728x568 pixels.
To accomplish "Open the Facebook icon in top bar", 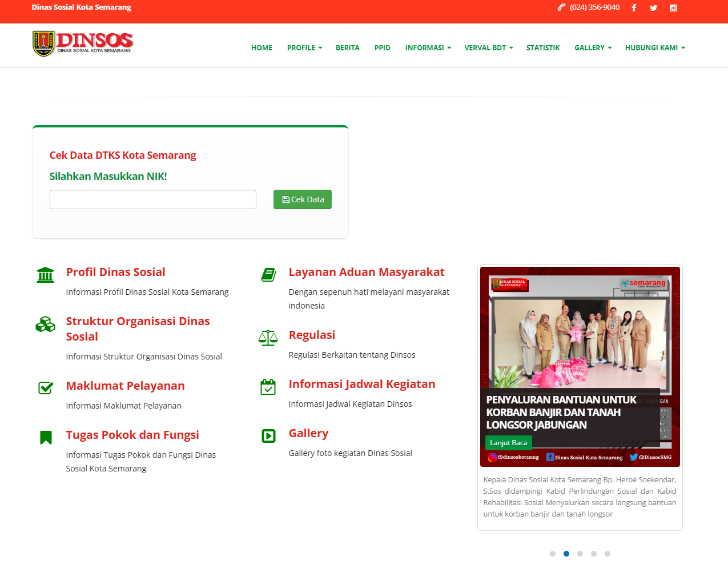I will (634, 8).
